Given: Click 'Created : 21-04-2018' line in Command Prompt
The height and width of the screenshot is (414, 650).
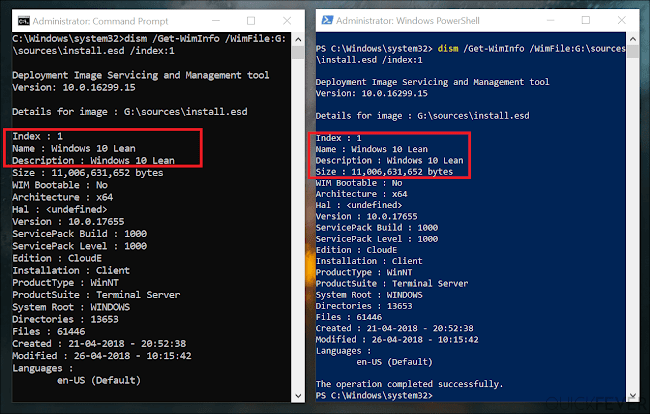Looking at the screenshot, I should 99,344.
